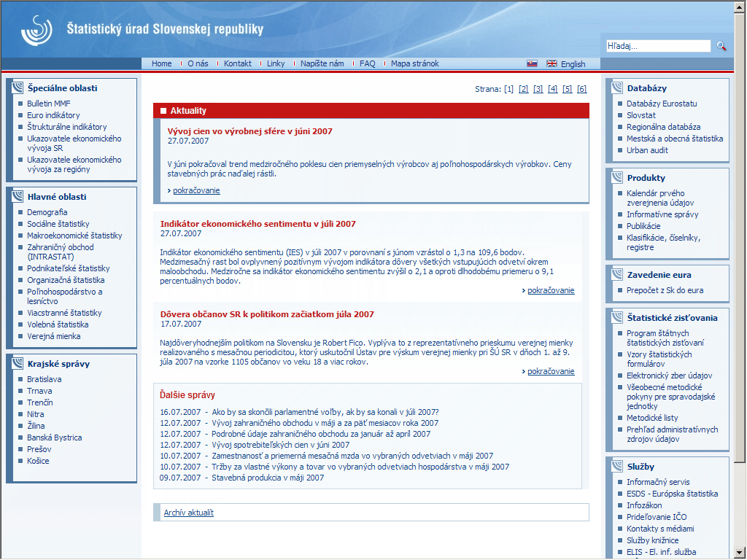
Task: Open Makroekonomické štatistiky
Action: [74, 236]
